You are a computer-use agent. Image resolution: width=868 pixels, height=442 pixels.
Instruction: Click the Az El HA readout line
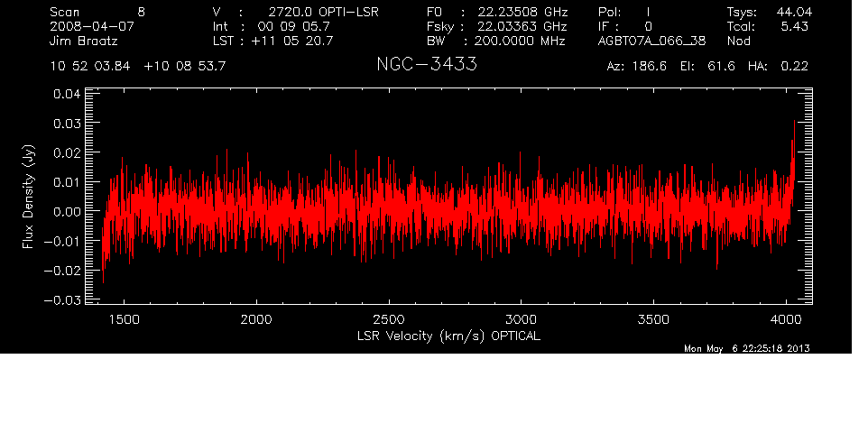(706, 67)
